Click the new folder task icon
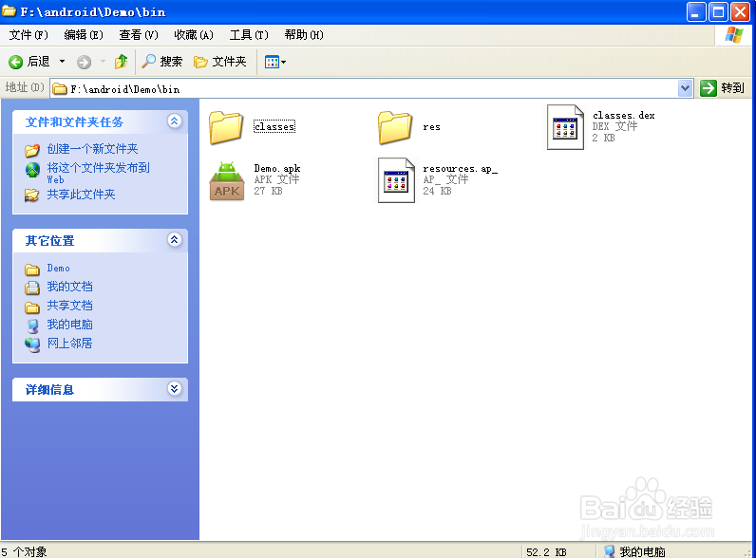 (32, 150)
